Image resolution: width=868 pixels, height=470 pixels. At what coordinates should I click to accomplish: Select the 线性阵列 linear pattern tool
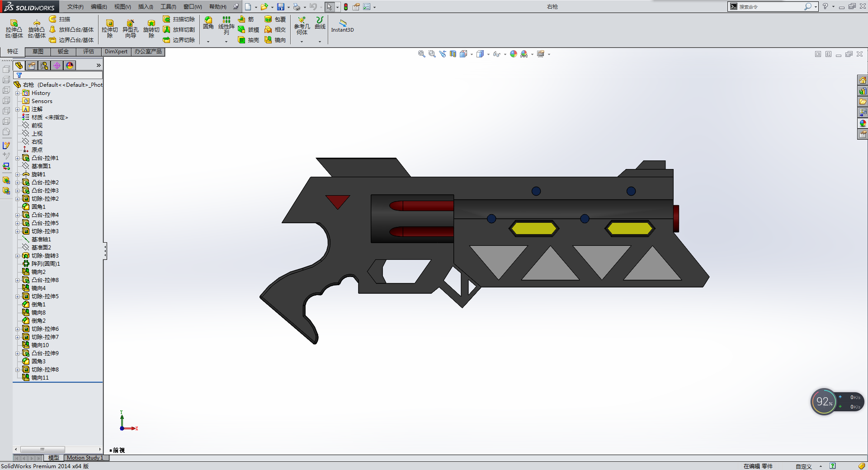tap(226, 25)
